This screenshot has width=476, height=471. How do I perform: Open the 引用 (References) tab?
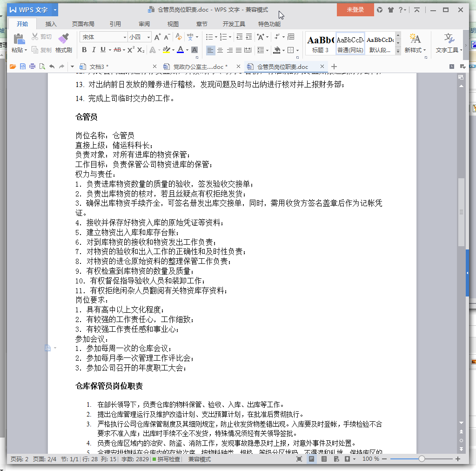[115, 24]
